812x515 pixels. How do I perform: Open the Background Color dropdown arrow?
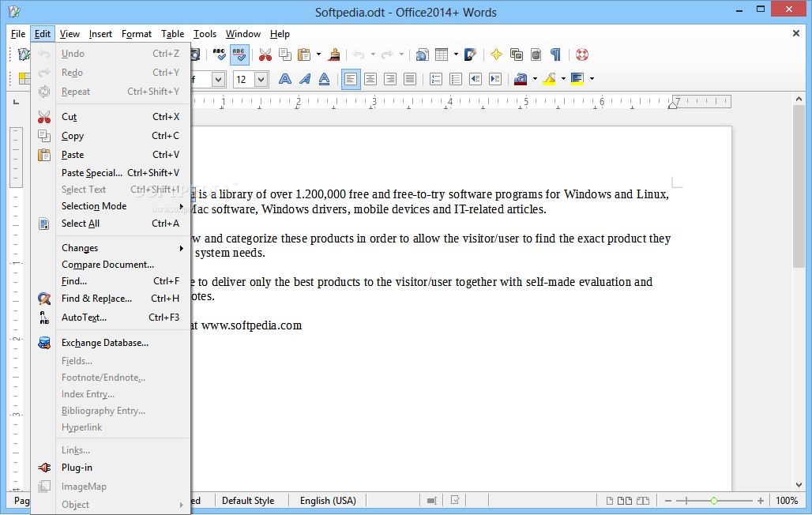coord(592,79)
